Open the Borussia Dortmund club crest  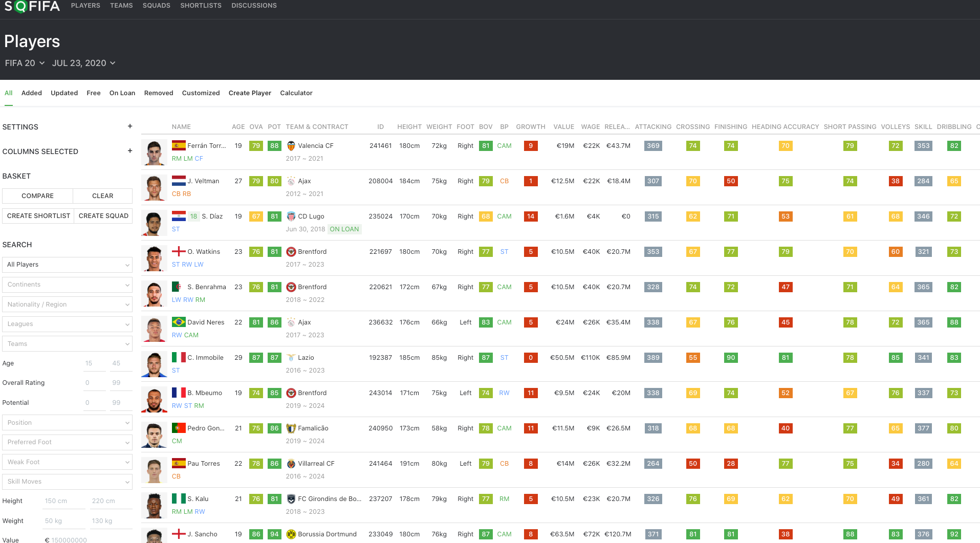click(291, 534)
